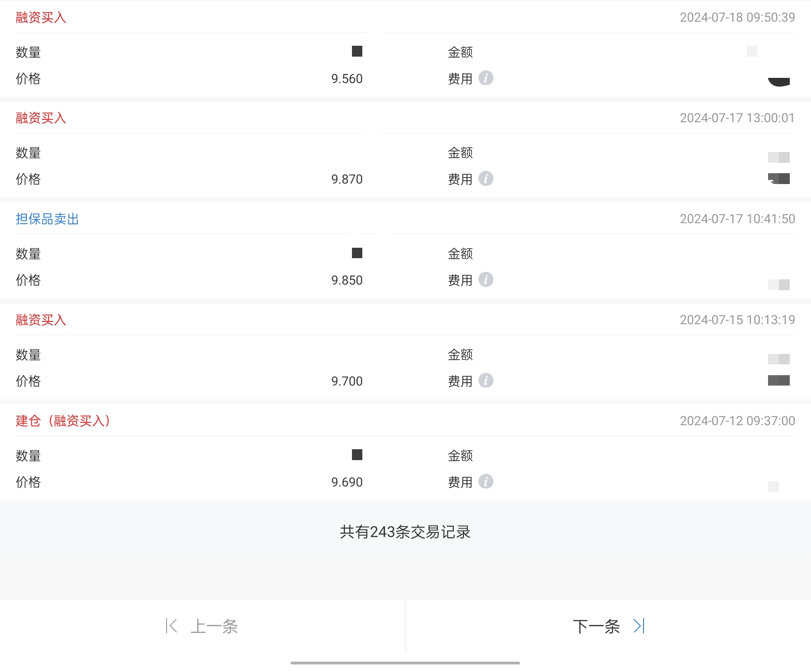Image resolution: width=811 pixels, height=672 pixels.
Task: Tap the 共有243条交易记录 summary text
Action: (x=405, y=532)
